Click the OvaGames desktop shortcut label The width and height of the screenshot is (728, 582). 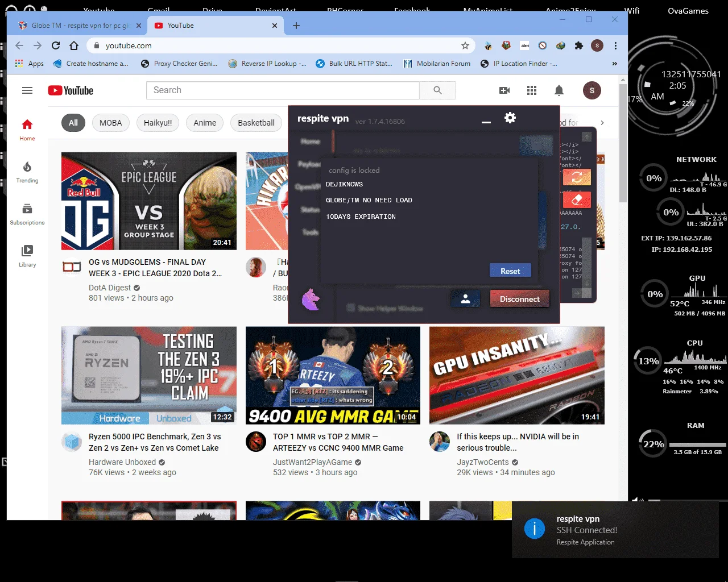688,10
